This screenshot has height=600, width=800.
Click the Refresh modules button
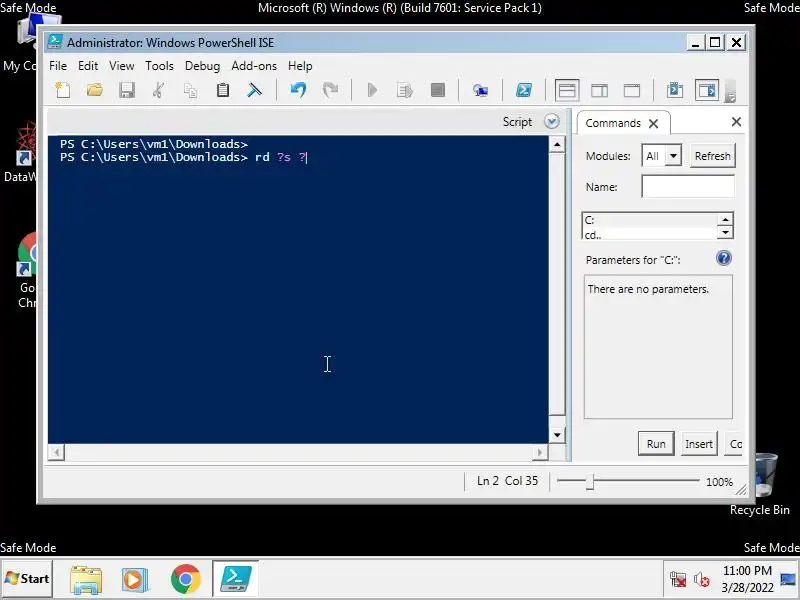pos(712,156)
